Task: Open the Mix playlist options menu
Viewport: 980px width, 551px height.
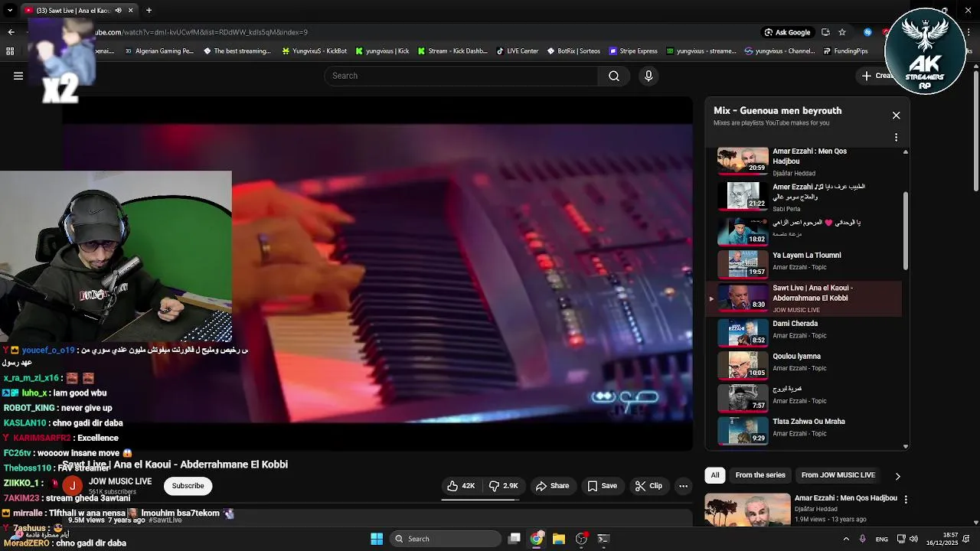Action: [x=896, y=138]
